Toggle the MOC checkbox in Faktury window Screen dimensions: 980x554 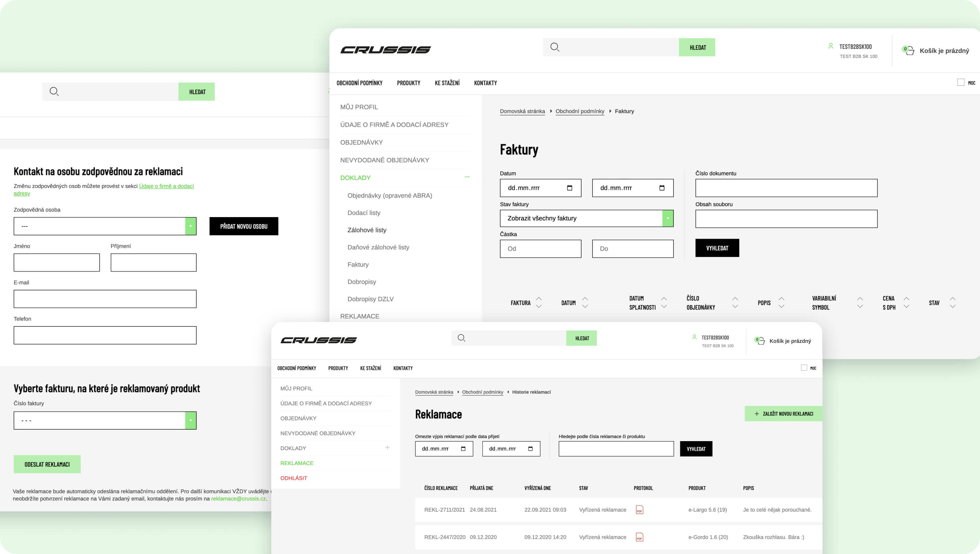(x=961, y=82)
